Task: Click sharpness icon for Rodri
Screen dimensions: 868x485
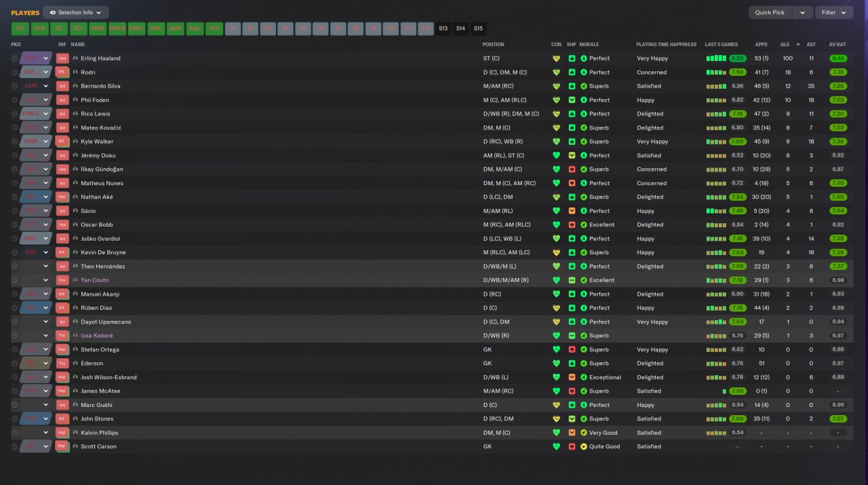Action: coord(572,72)
